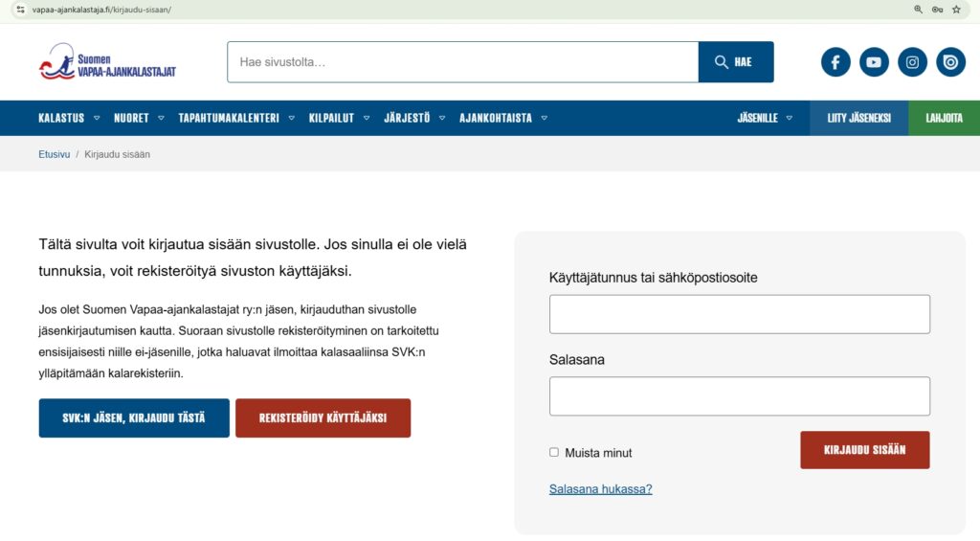This screenshot has width=980, height=541.
Task: Expand the Nuoret menu arrow
Action: pos(161,118)
